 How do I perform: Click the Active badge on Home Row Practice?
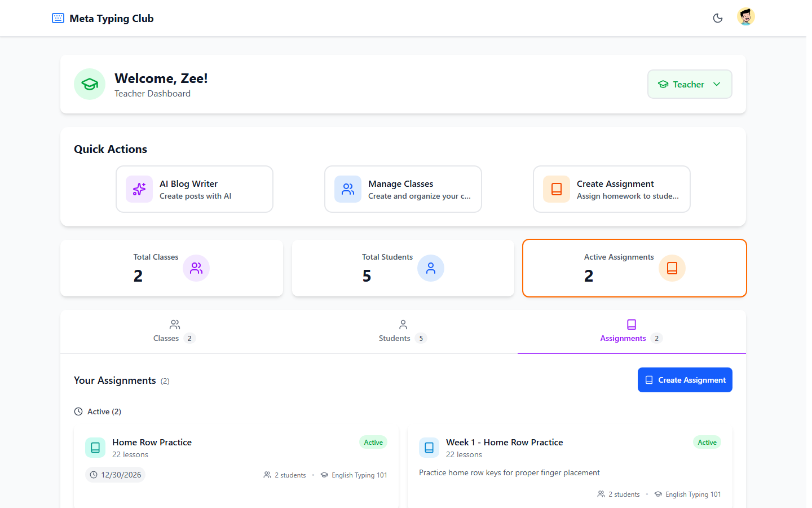coord(373,443)
